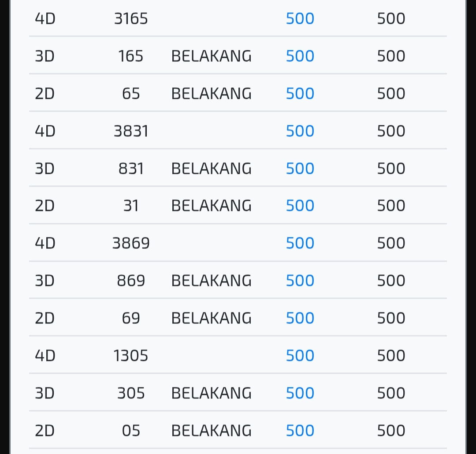Click blue 500 next to number 31
Viewport: 476px width, 454px height.
(x=300, y=206)
